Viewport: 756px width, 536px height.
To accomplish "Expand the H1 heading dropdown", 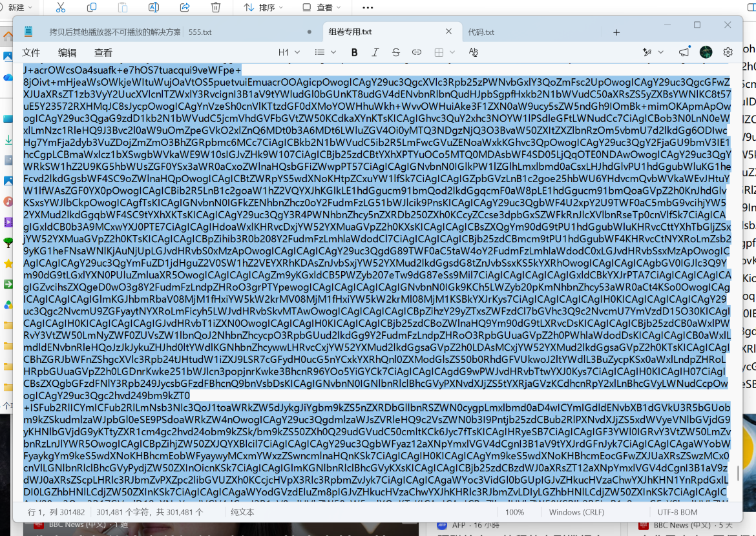I will point(289,52).
